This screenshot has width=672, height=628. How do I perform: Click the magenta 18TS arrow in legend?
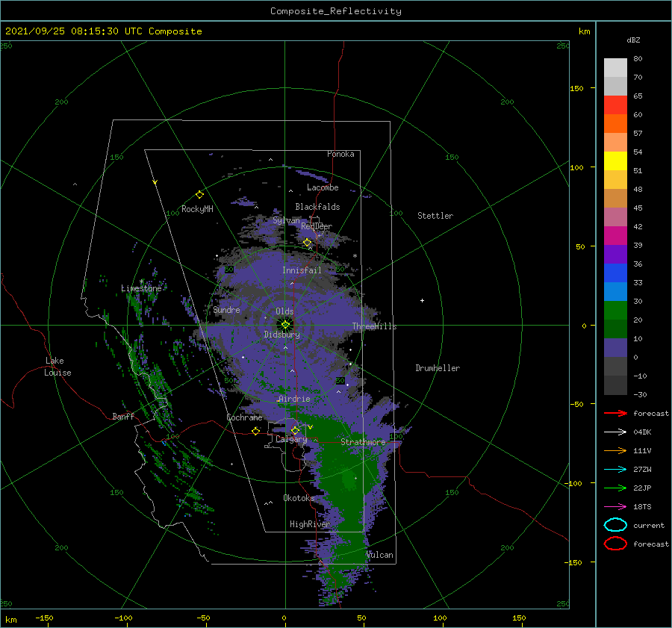click(615, 507)
